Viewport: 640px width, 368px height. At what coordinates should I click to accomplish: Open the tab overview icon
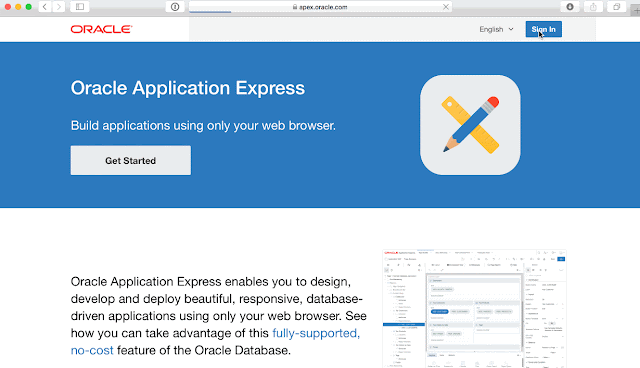coord(616,7)
